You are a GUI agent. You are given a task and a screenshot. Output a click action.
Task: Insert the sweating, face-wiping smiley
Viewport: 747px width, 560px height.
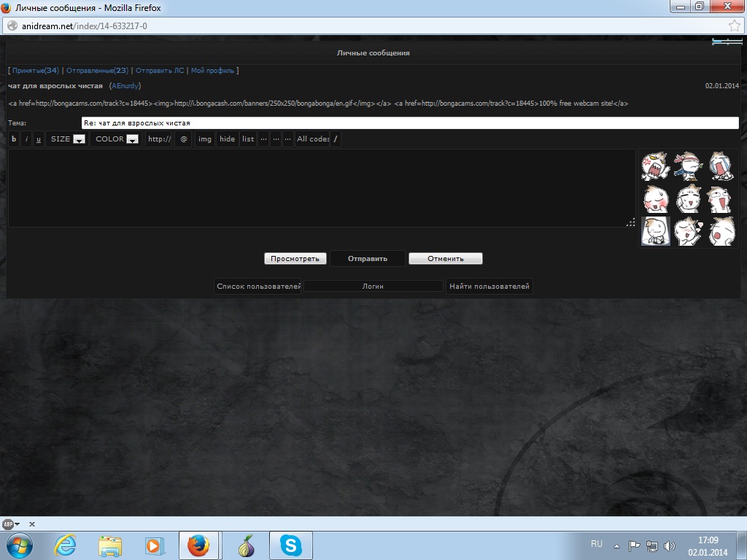click(x=688, y=198)
